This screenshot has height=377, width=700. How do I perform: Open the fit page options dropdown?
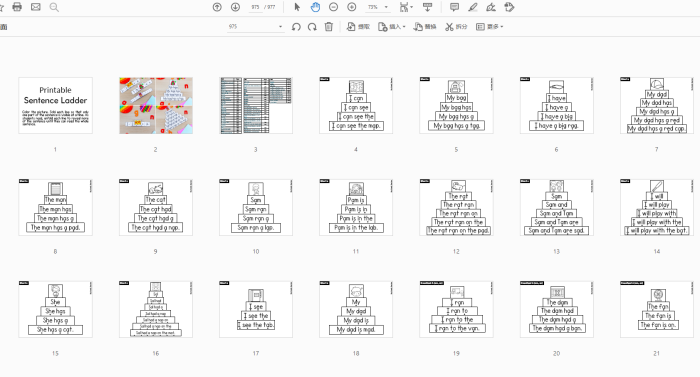coord(406,7)
